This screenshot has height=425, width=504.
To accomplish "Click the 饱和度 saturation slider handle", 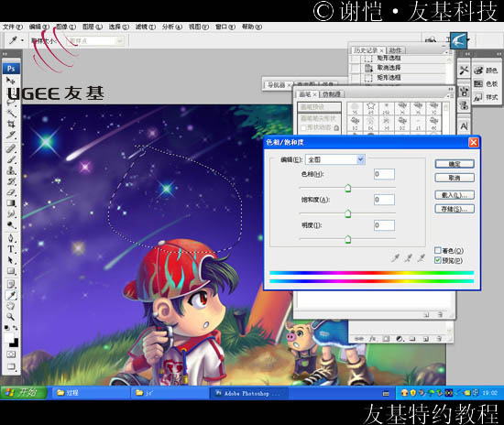I will click(348, 213).
